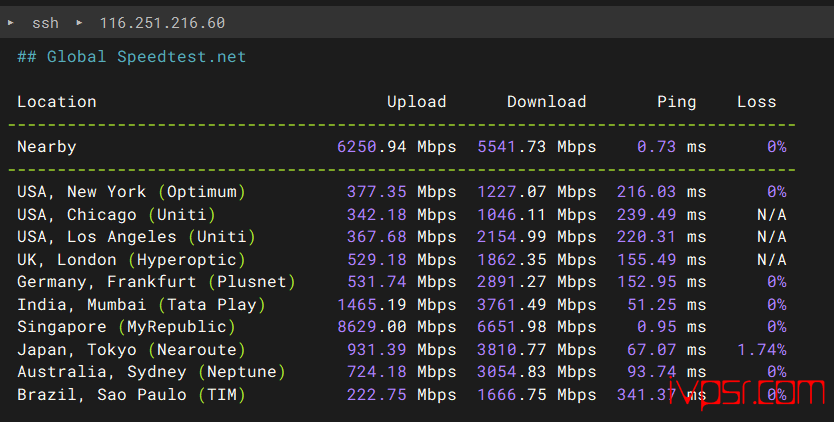The width and height of the screenshot is (834, 422).
Task: Click 'India, Mumbai (Tata Play)' row label
Action: tap(141, 304)
